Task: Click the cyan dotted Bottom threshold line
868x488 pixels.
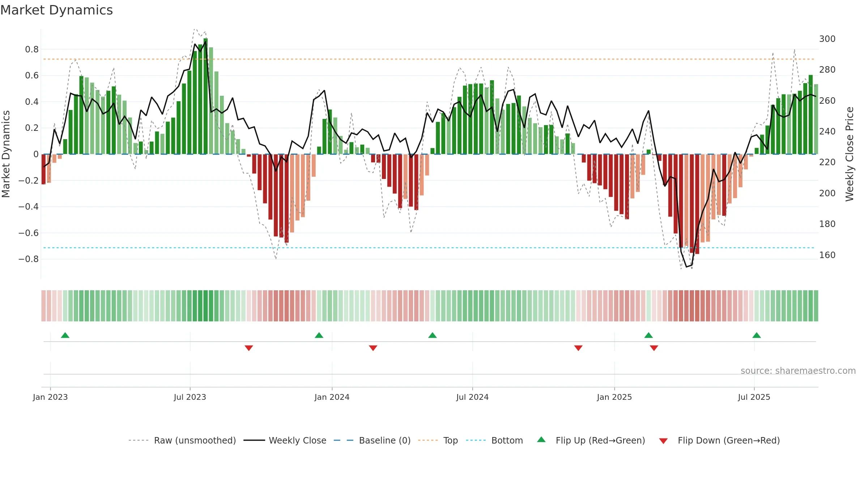Action: tap(429, 248)
